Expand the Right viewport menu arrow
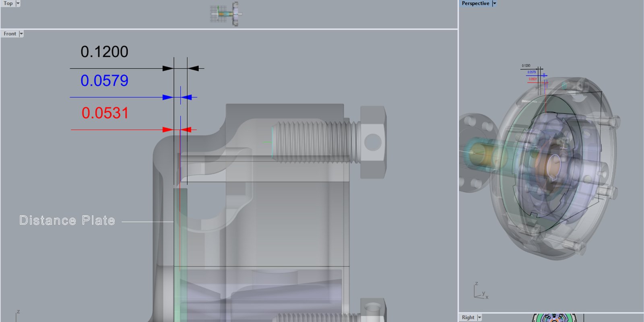Viewport: 644px width, 322px height. click(479, 318)
